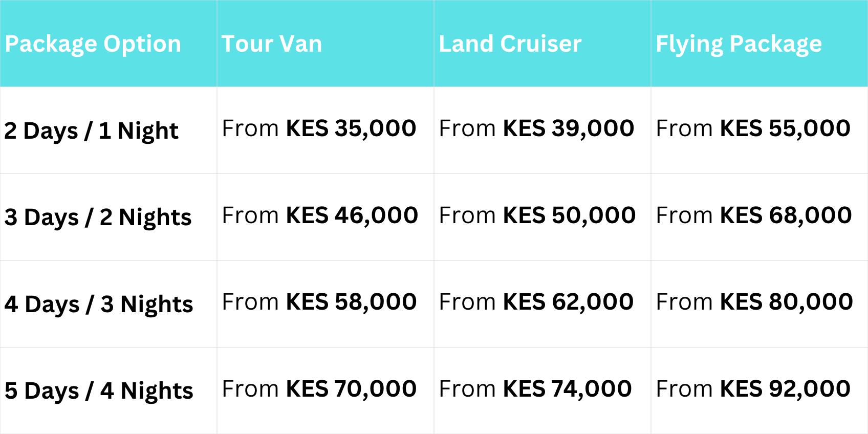Click the Land Cruiser column header
The height and width of the screenshot is (434, 868).
510,44
